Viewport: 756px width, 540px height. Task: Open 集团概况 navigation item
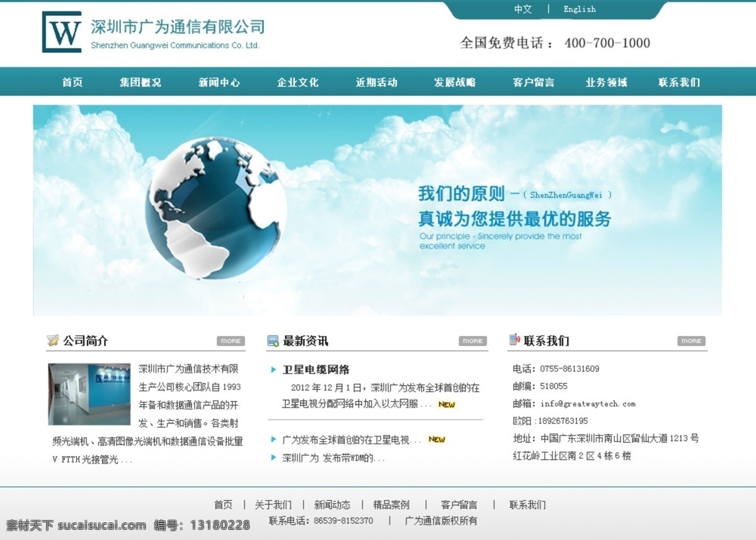[x=140, y=82]
